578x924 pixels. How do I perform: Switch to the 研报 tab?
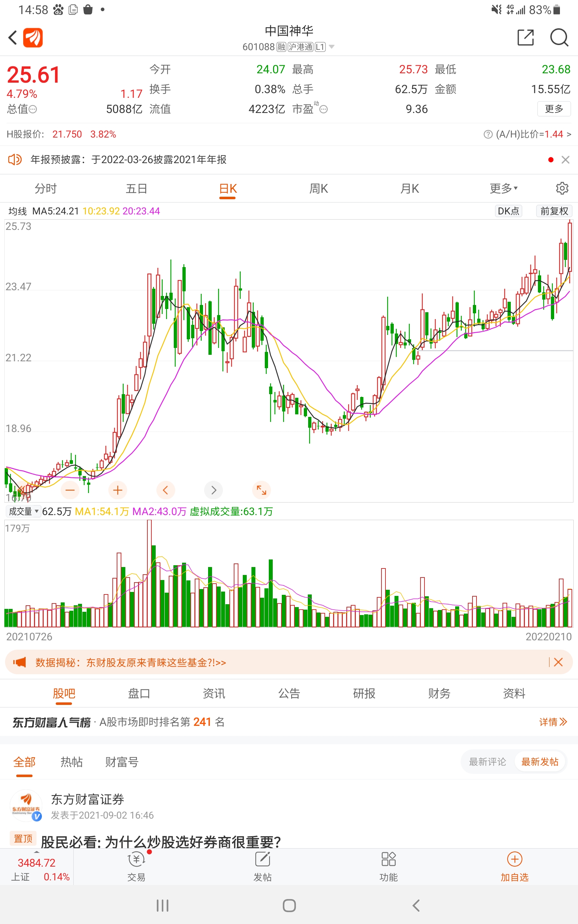point(364,693)
